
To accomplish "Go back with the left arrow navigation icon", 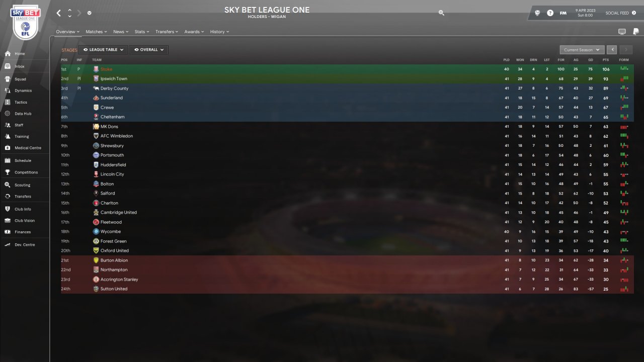I will point(59,13).
